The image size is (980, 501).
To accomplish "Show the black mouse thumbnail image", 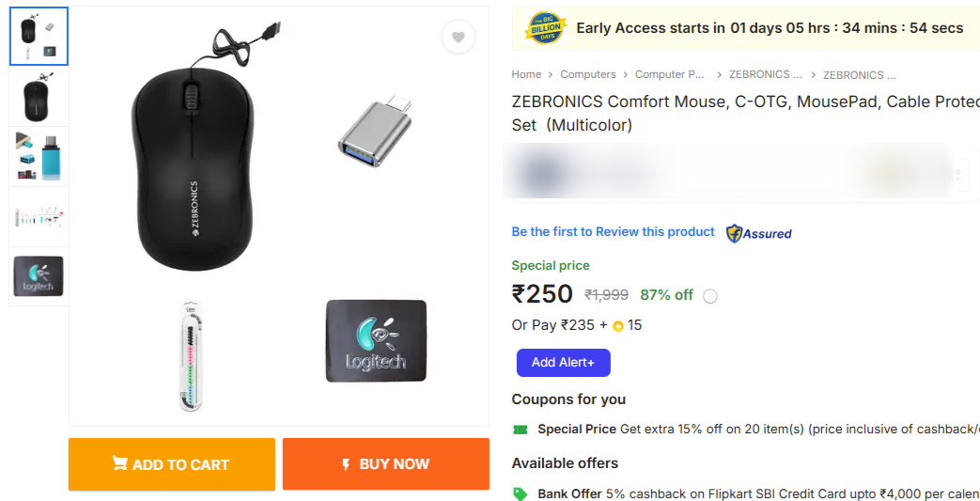I will (39, 97).
